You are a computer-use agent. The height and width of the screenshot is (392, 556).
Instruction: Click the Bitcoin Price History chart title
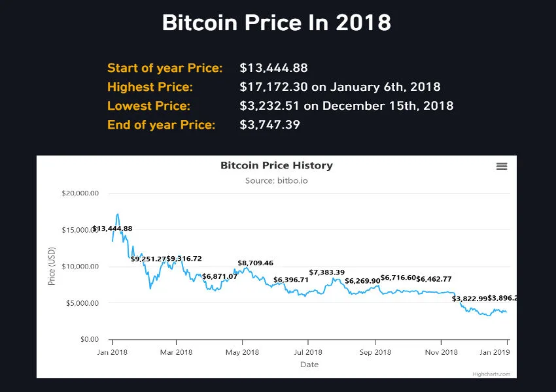(x=276, y=166)
